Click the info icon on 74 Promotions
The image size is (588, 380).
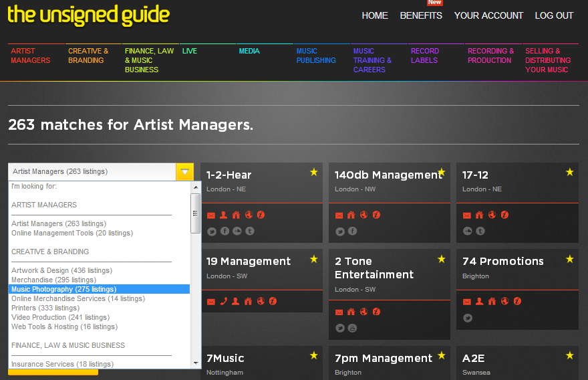(x=517, y=301)
